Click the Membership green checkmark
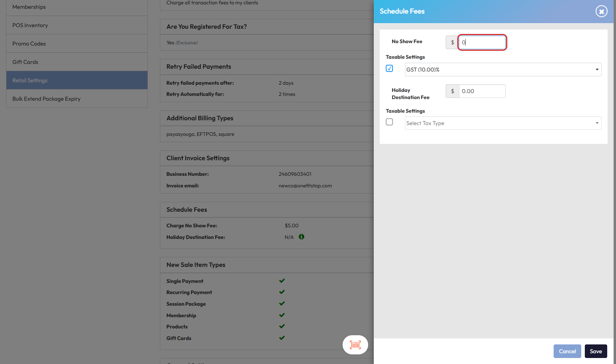 pos(282,315)
